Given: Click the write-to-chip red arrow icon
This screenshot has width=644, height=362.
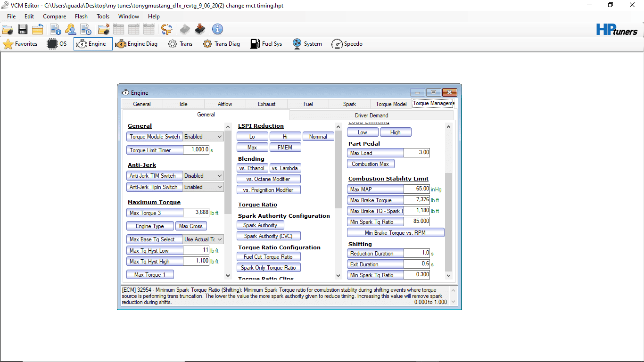Looking at the screenshot, I should coord(200,29).
